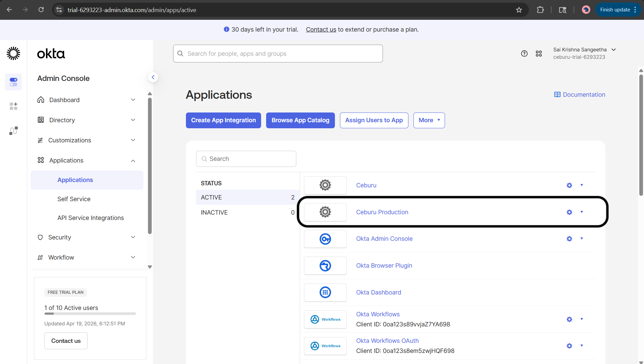
Task: Open the More dropdown button
Action: point(429,120)
